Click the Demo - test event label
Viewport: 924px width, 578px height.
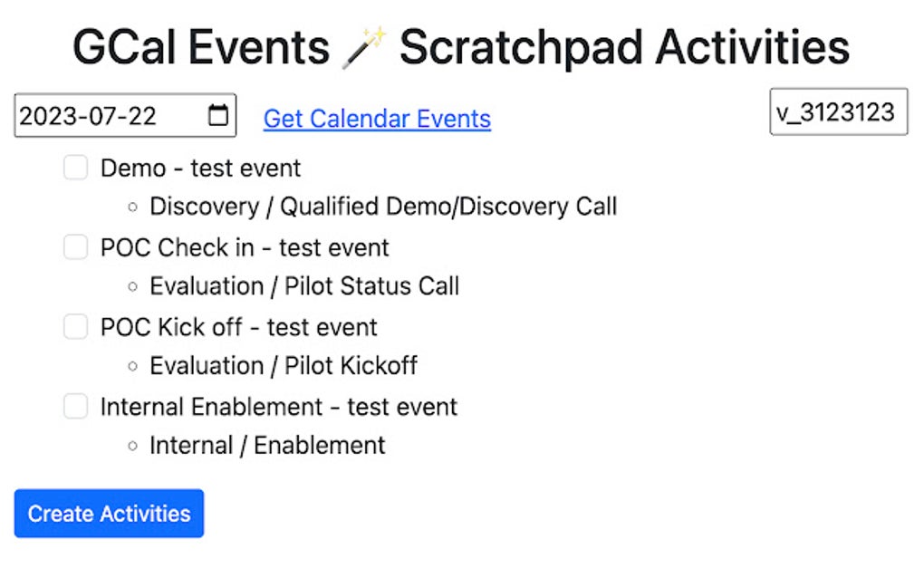[200, 169]
